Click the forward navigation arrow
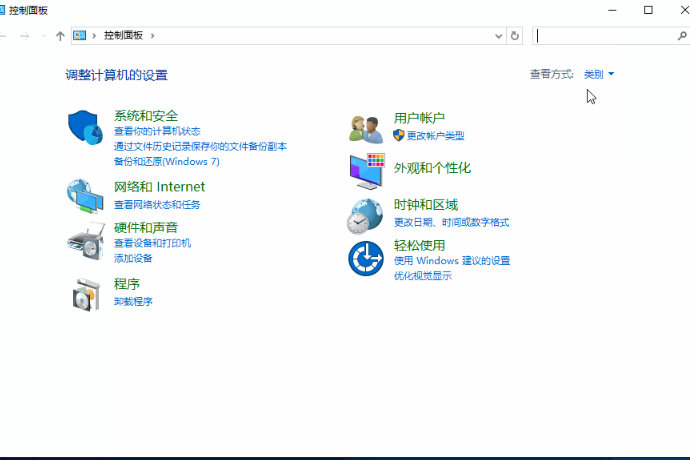 [x=25, y=36]
